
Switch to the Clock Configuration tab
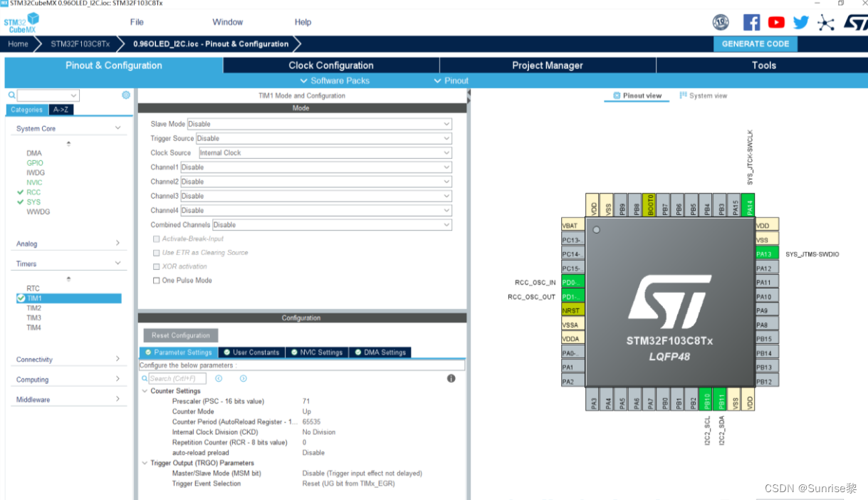[331, 66]
